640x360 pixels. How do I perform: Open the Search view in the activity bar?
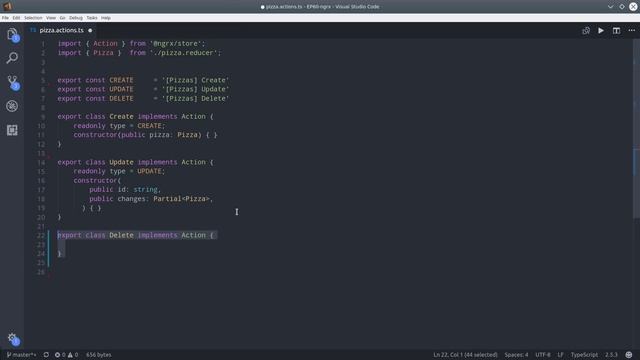tap(12, 58)
